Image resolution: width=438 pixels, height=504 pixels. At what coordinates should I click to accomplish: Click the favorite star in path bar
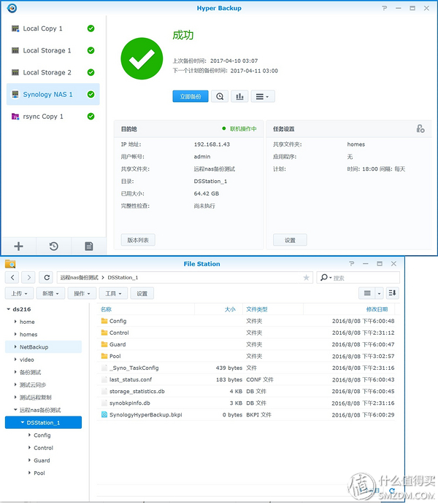coord(306,277)
